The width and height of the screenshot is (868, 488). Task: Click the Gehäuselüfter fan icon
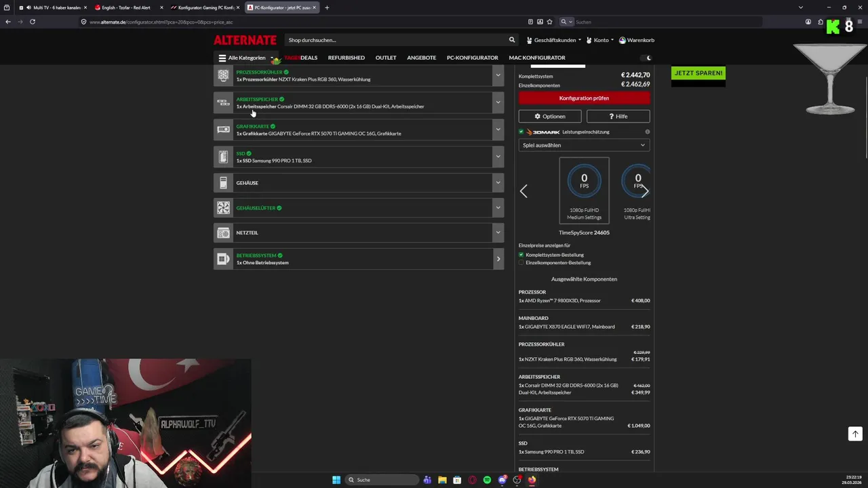pos(223,207)
